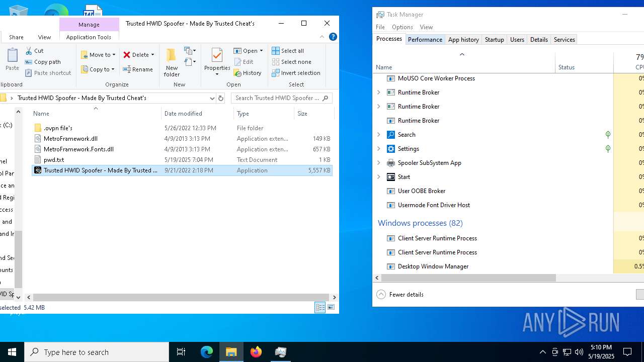Click the Paste icon in File Explorer ribbon
The image size is (644, 362).
coord(12,60)
